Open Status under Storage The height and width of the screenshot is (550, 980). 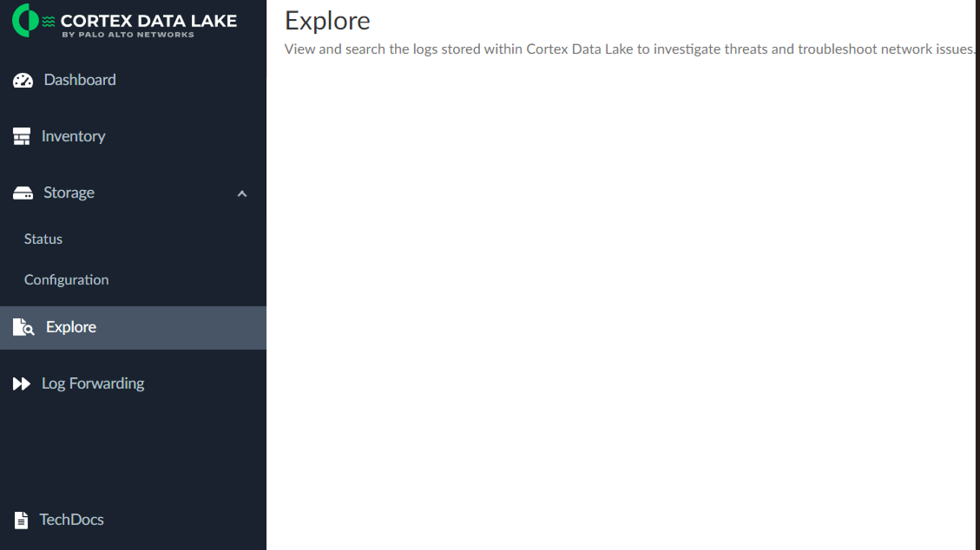coord(43,239)
